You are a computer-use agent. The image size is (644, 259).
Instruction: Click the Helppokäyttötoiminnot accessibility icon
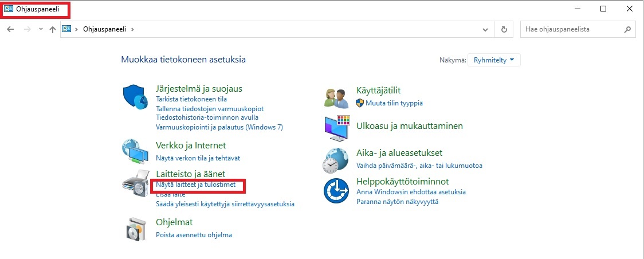pos(336,190)
